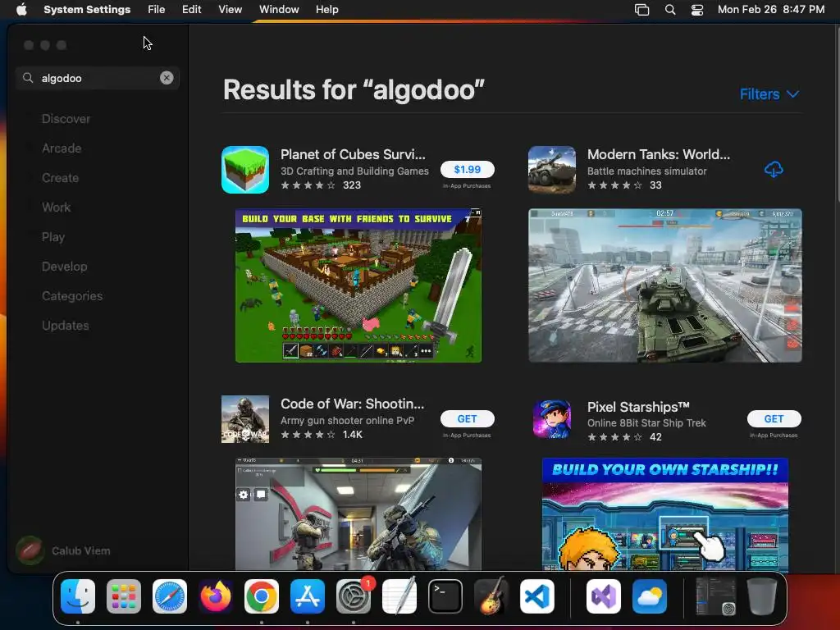Open the File menu

click(x=157, y=9)
